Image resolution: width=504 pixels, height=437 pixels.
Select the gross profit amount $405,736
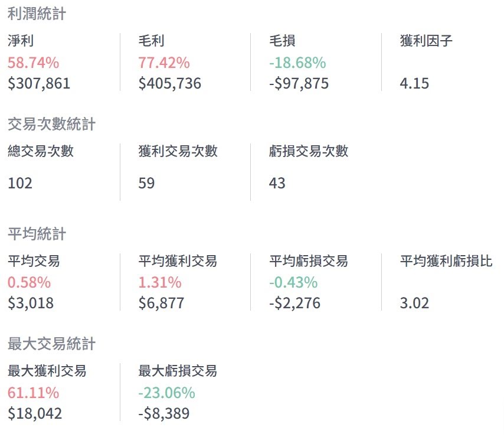(170, 83)
